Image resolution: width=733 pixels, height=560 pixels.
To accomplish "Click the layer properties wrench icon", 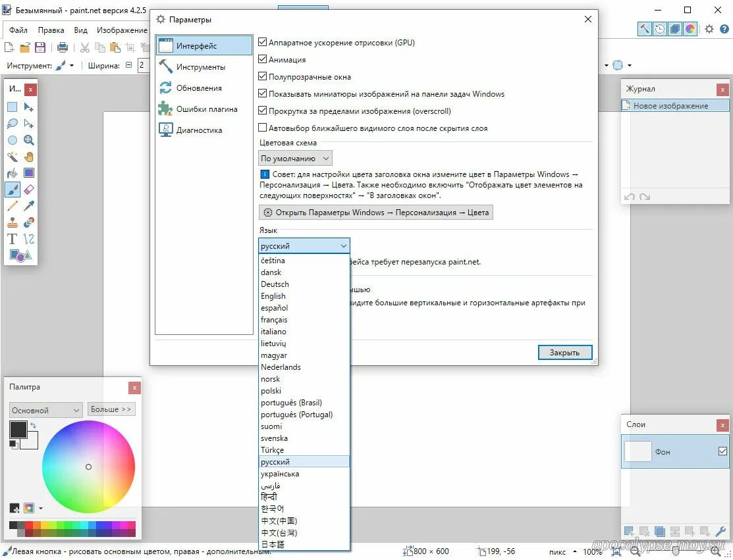I will tap(720, 532).
